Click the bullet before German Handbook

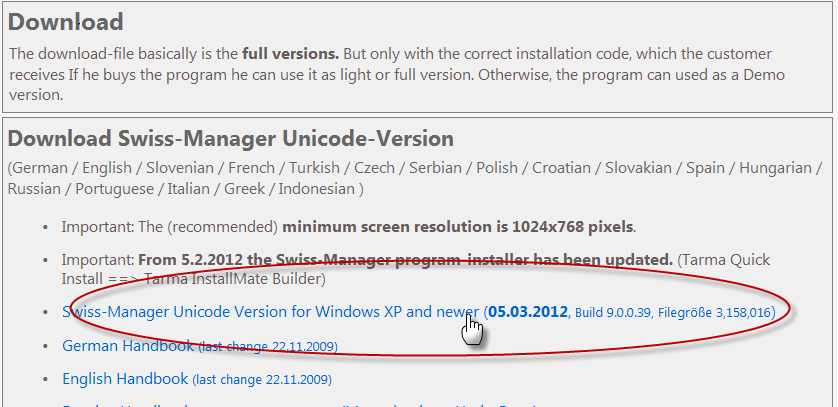(45, 346)
